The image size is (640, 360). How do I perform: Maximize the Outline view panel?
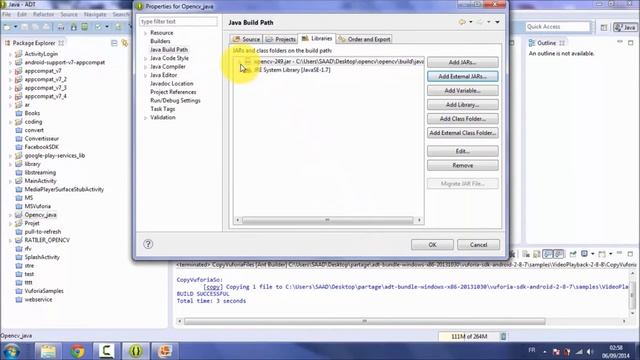631,42
